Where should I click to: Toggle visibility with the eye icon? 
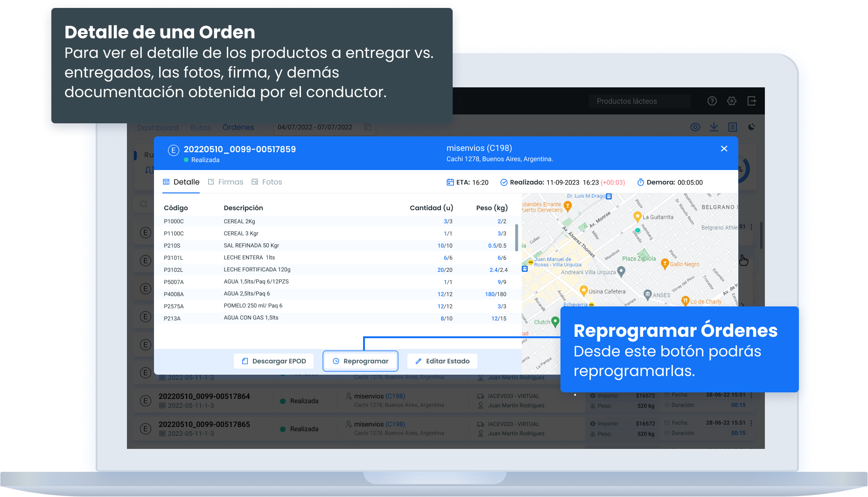click(695, 127)
